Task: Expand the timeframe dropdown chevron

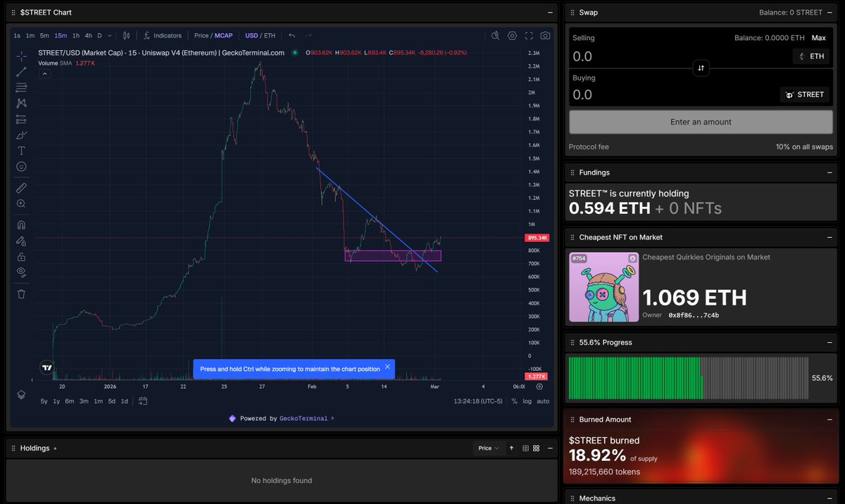Action: tap(109, 35)
